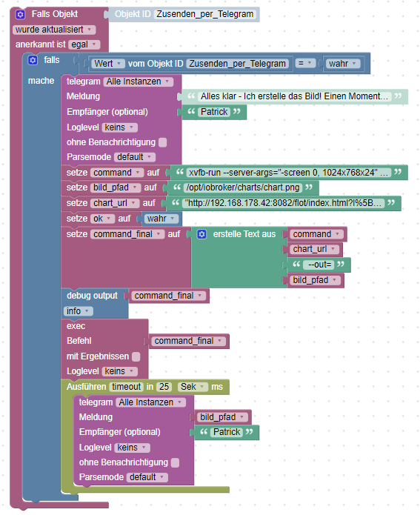Toggle ohne Benachrichtigung checkbox in timeout telegram block
The height and width of the screenshot is (515, 420).
click(176, 463)
